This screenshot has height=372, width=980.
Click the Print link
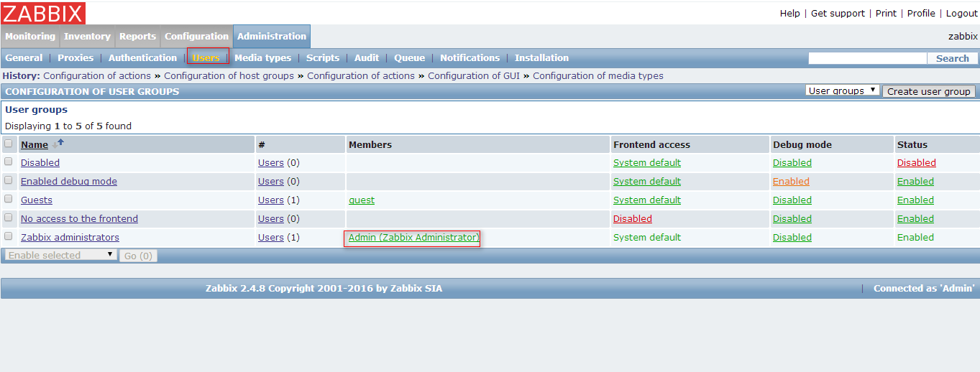click(886, 14)
